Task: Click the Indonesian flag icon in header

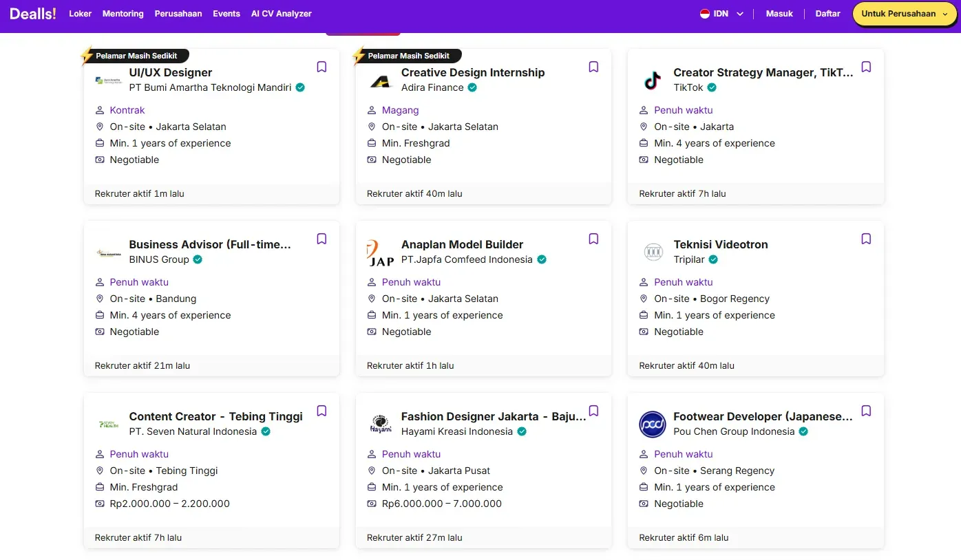Action: click(705, 14)
